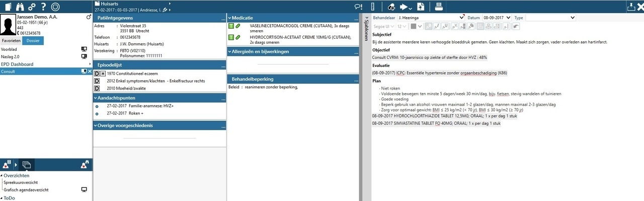This screenshot has width=644, height=201.
Task: Collapse Overige voorgeschiedenis section
Action: [95, 126]
